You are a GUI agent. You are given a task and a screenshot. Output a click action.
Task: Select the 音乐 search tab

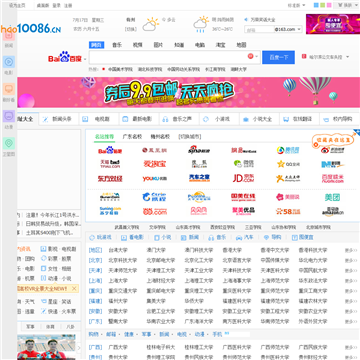117,45
